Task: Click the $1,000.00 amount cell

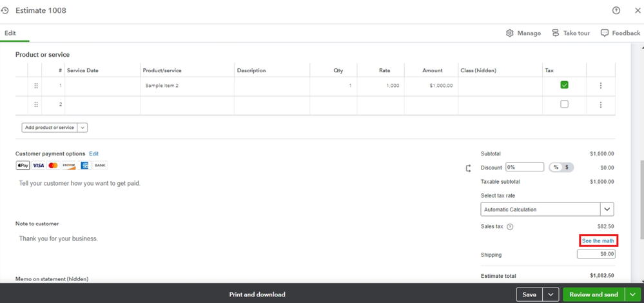Action: [x=431, y=86]
